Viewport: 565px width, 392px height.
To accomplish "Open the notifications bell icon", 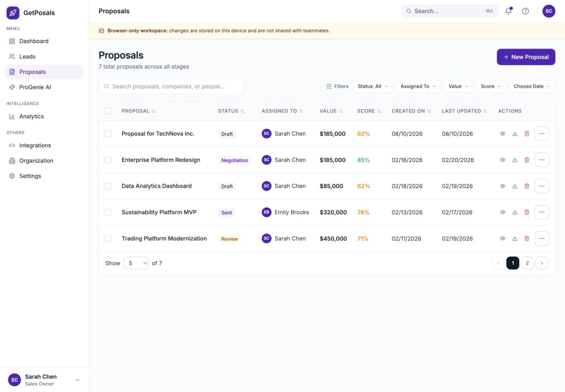I will [x=508, y=11].
